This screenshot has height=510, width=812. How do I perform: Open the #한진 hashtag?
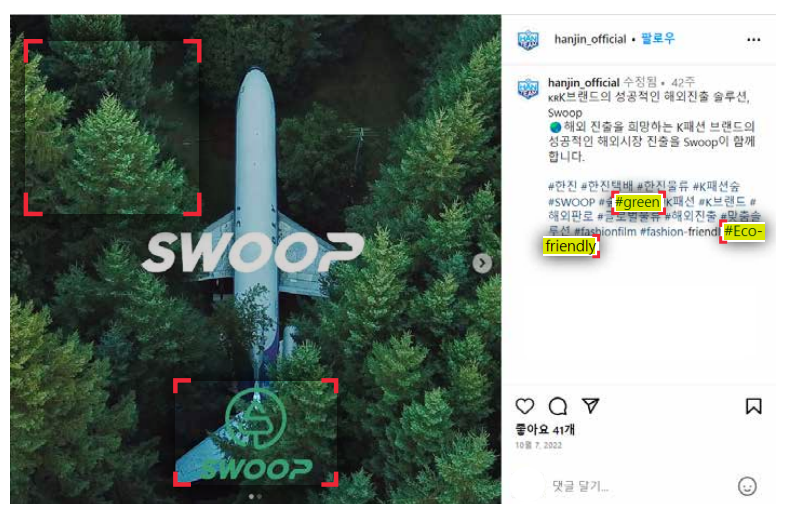(562, 186)
